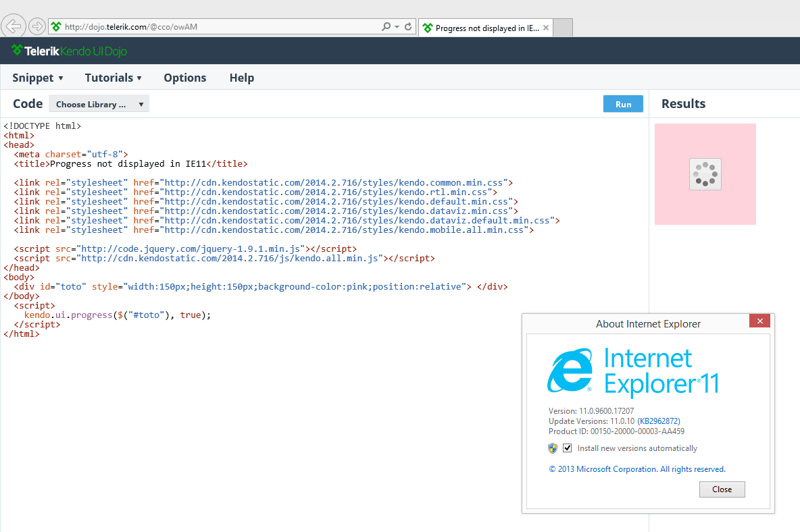This screenshot has height=532, width=800.
Task: Open a new blank browser tab
Action: point(563,28)
